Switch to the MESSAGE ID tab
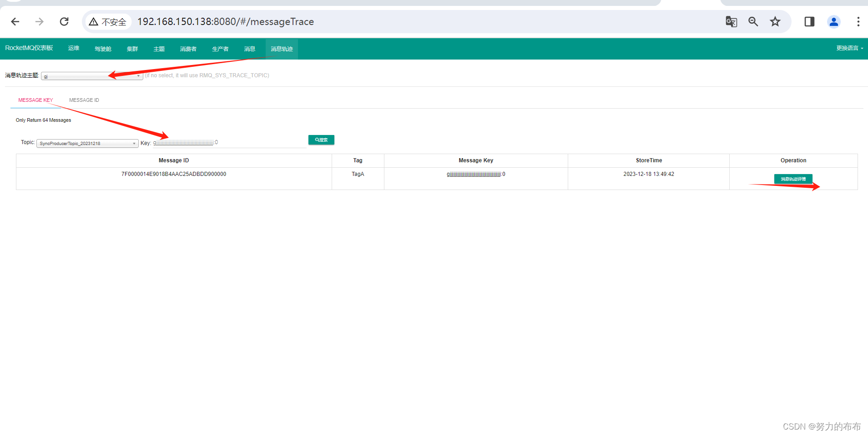Image resolution: width=868 pixels, height=435 pixels. click(x=84, y=100)
